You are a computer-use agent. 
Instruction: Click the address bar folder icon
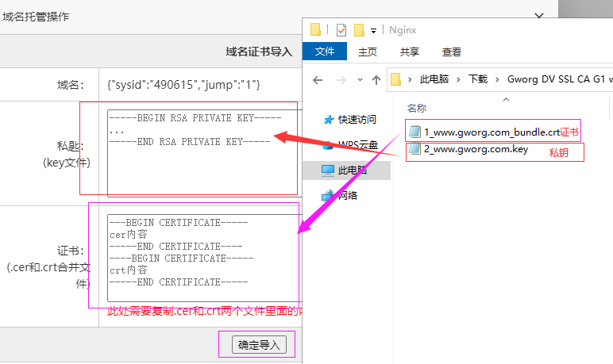[396, 79]
